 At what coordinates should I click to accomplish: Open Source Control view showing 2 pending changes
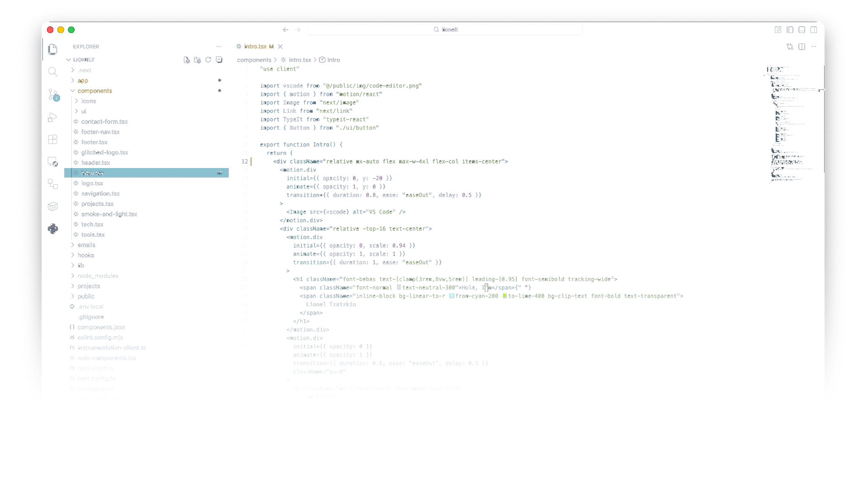(53, 94)
